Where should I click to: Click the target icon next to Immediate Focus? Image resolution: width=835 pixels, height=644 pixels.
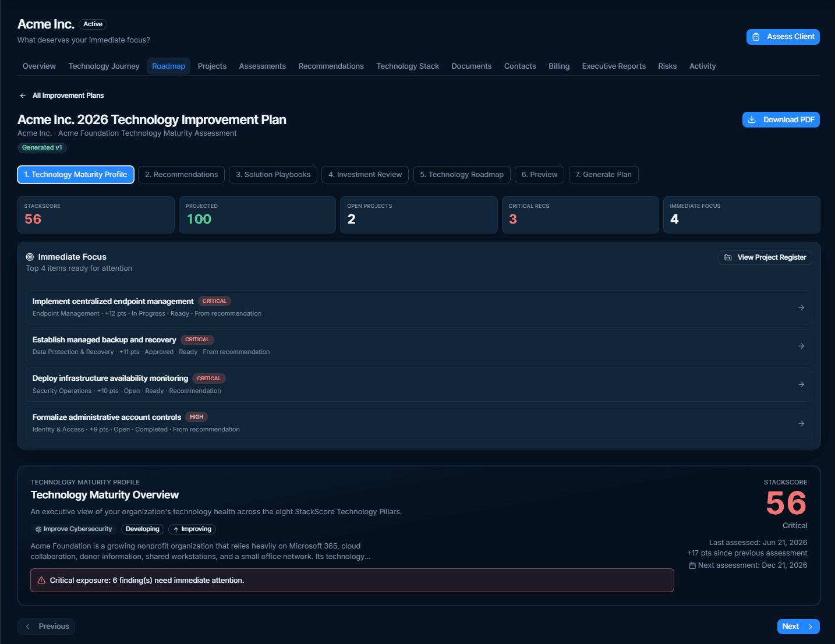coord(30,257)
